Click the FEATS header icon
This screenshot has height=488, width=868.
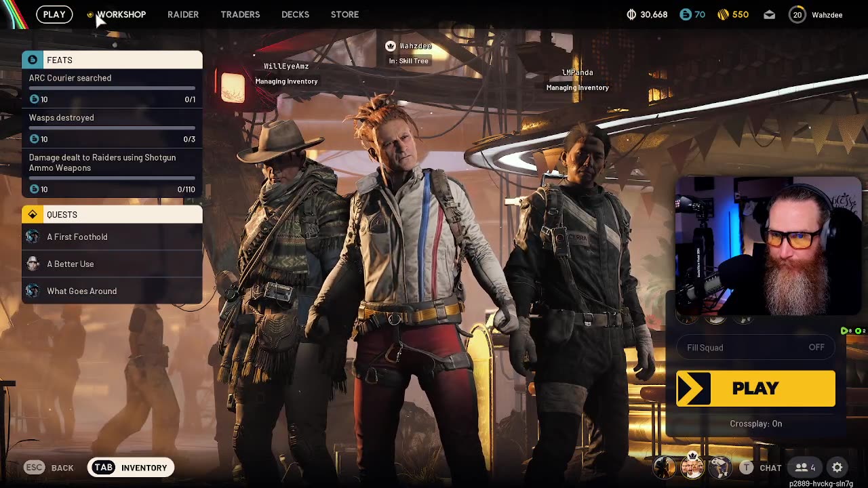pos(33,60)
